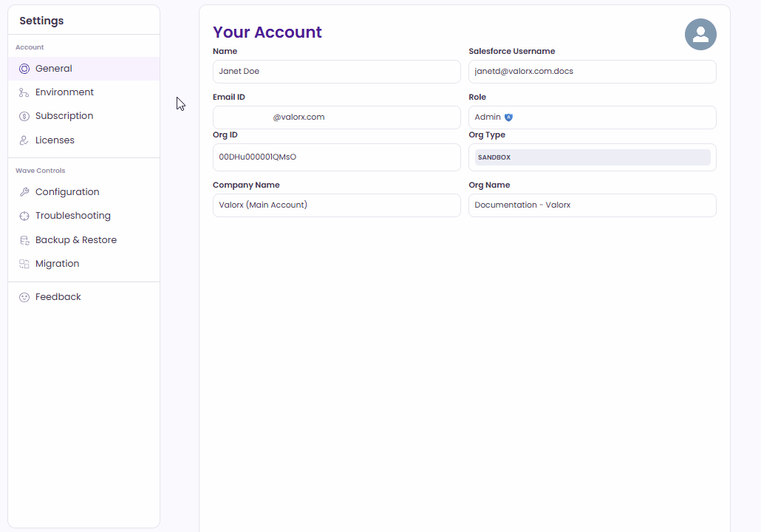Open the Environment settings page
The height and width of the screenshot is (532, 761).
64,92
